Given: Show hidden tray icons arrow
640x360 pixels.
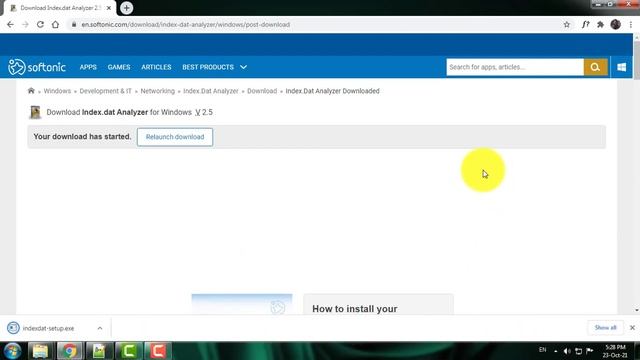Looking at the screenshot, I should 556,351.
